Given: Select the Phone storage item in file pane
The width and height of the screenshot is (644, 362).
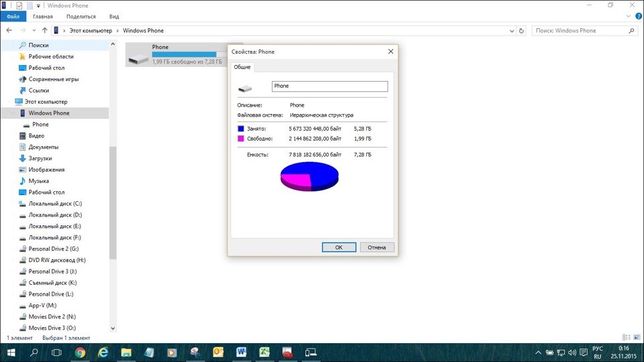Looking at the screenshot, I should point(184,54).
